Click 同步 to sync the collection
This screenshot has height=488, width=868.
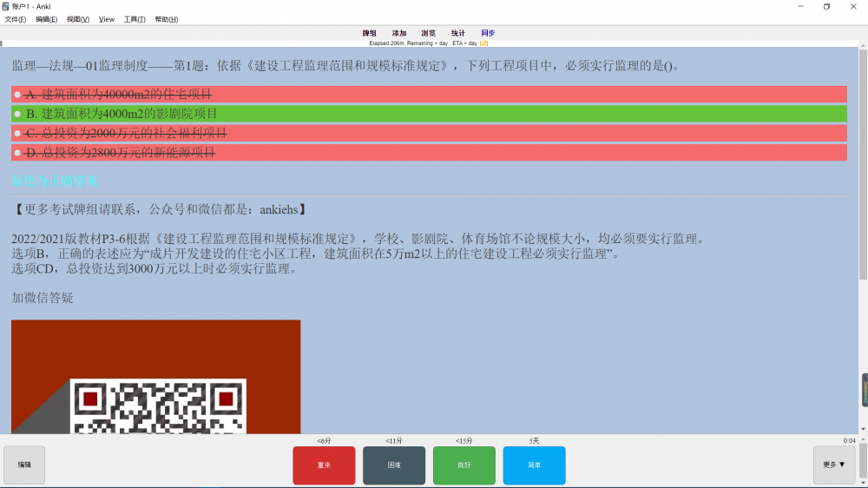[488, 33]
